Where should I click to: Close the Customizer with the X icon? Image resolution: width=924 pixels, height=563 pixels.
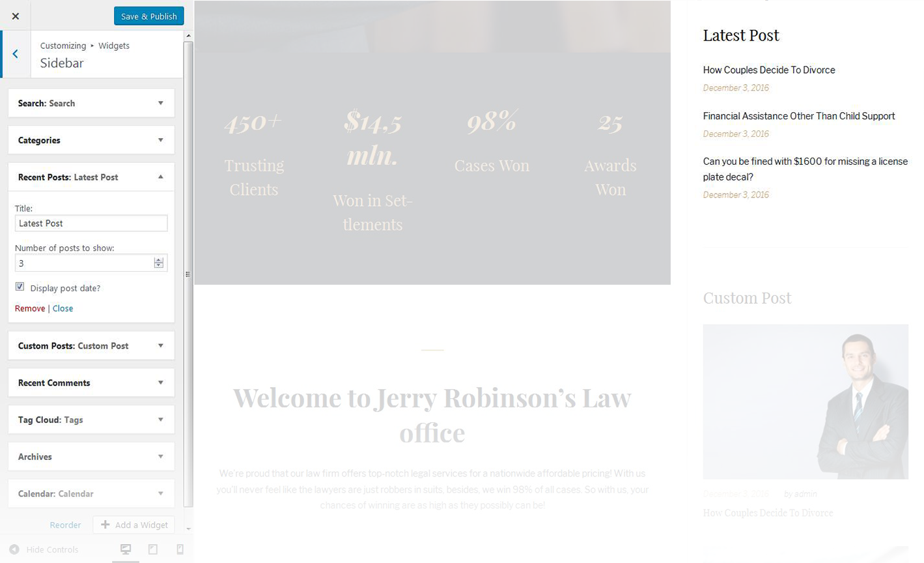coord(15,16)
